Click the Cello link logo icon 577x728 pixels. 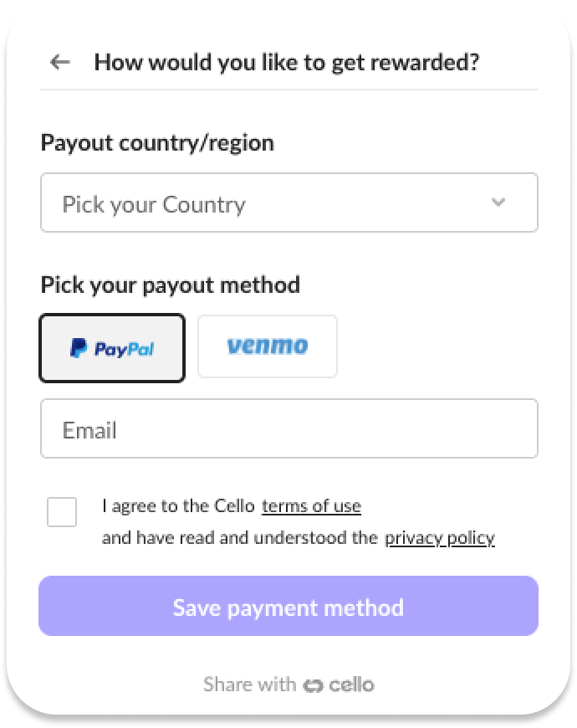[314, 685]
